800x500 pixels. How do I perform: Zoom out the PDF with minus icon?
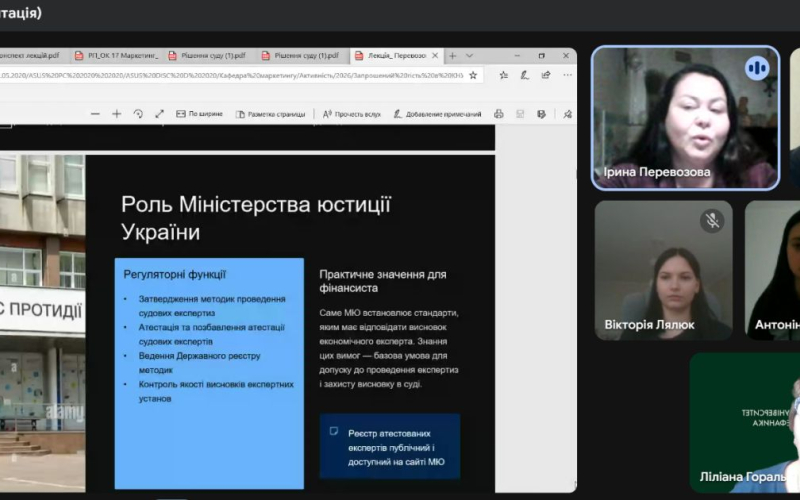point(95,114)
